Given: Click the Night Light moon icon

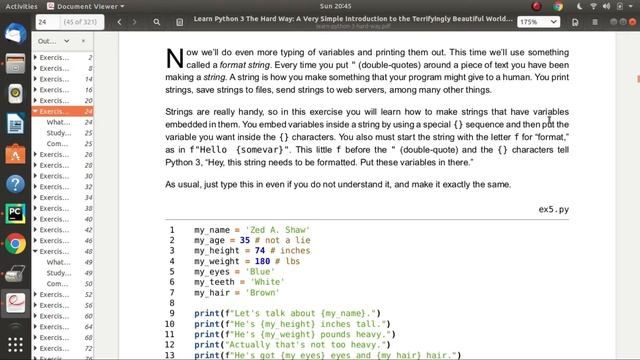Looking at the screenshot, I should [x=579, y=6].
